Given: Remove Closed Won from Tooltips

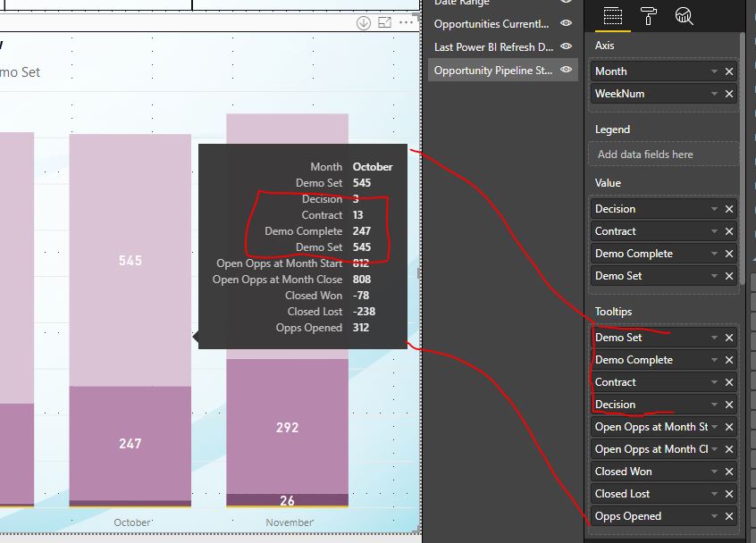Looking at the screenshot, I should pyautogui.click(x=729, y=472).
